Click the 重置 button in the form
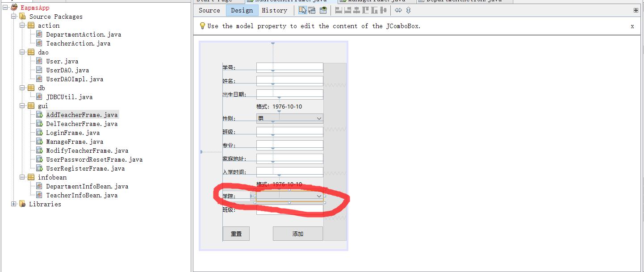The height and width of the screenshot is (272, 644). point(236,234)
